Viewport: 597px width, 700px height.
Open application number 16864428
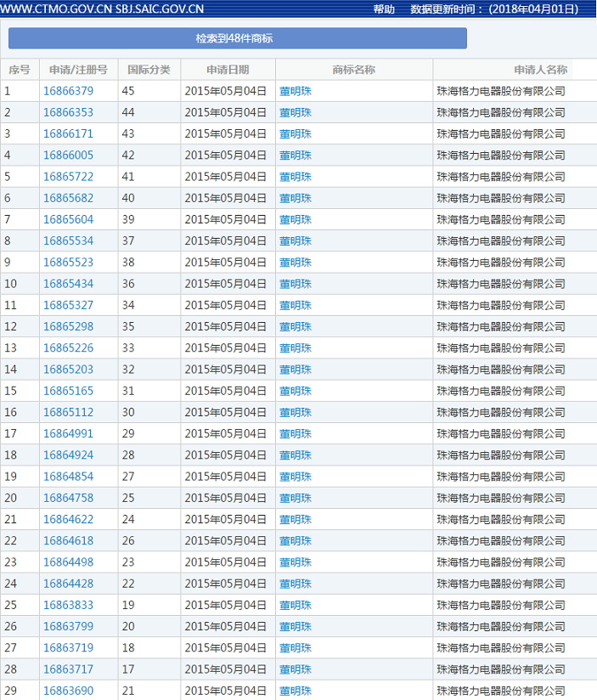[x=68, y=583]
